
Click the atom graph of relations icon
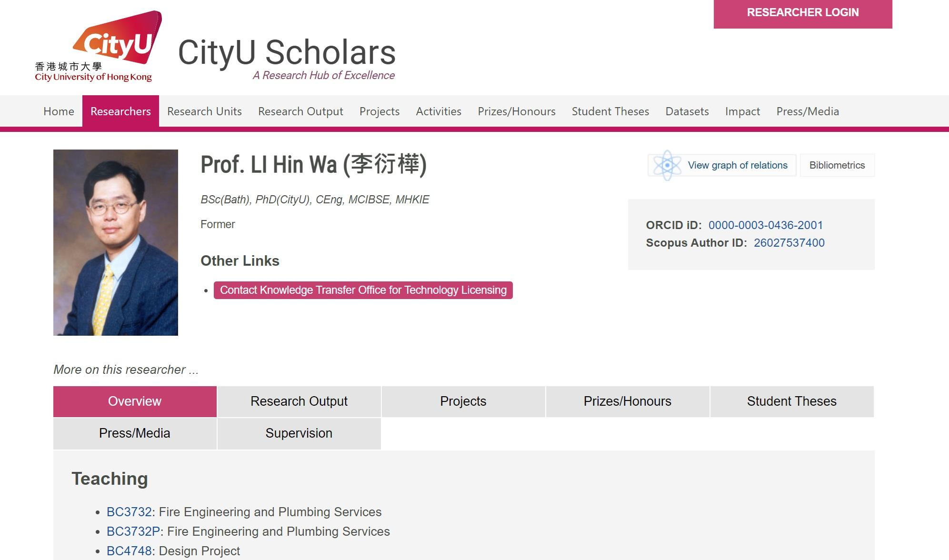[x=667, y=165]
